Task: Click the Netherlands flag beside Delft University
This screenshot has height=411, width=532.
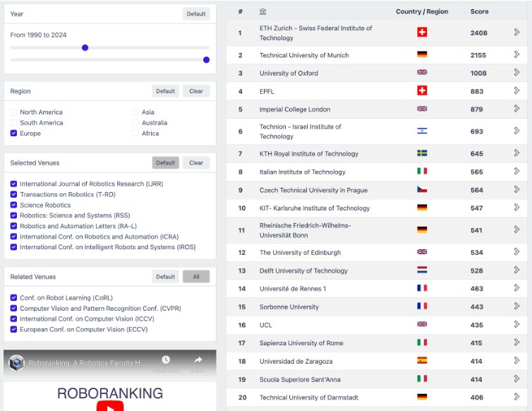Action: pyautogui.click(x=422, y=270)
